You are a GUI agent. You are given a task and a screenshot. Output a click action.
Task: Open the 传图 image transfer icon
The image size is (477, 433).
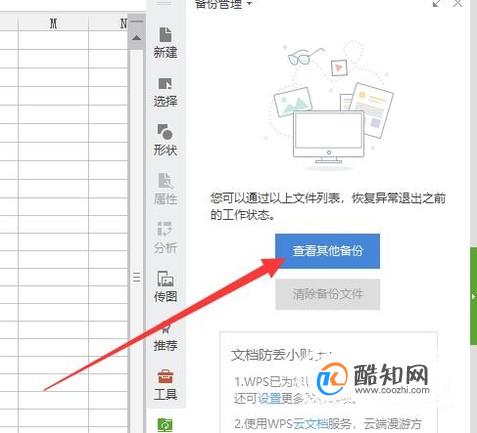165,286
